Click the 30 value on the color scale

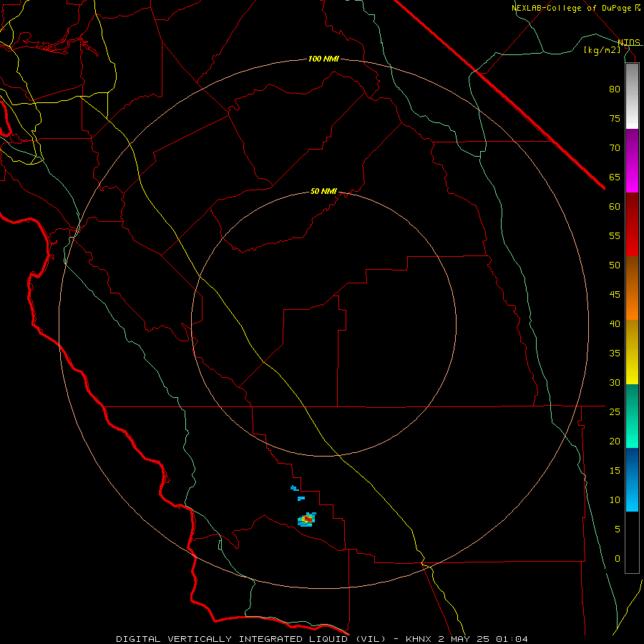click(615, 383)
